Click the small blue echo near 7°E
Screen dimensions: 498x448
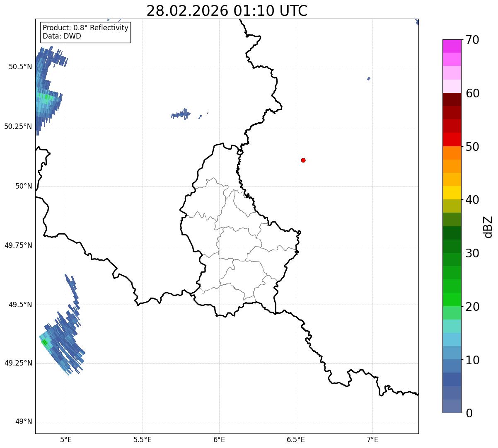coord(369,78)
